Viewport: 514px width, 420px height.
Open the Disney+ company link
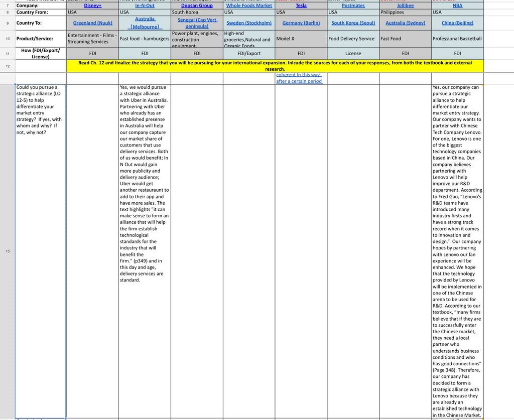tap(93, 6)
